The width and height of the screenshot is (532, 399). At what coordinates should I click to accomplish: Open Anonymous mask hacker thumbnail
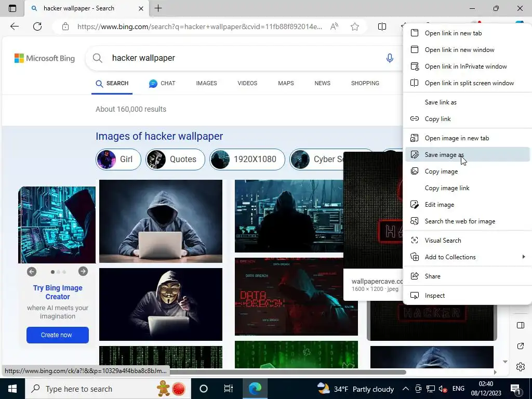tap(161, 304)
